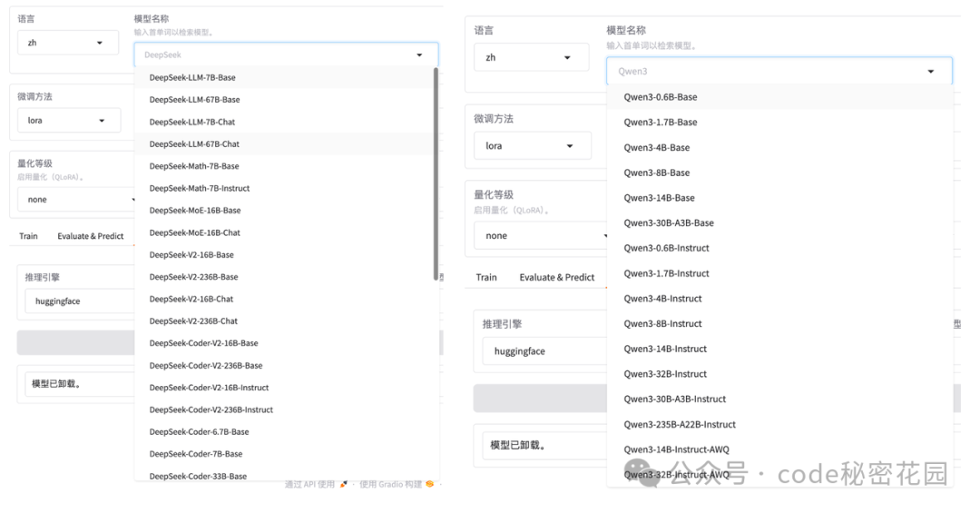Select Qwen3-235B-A22B-Instruct model
The width and height of the screenshot is (980, 513).
[x=779, y=424]
